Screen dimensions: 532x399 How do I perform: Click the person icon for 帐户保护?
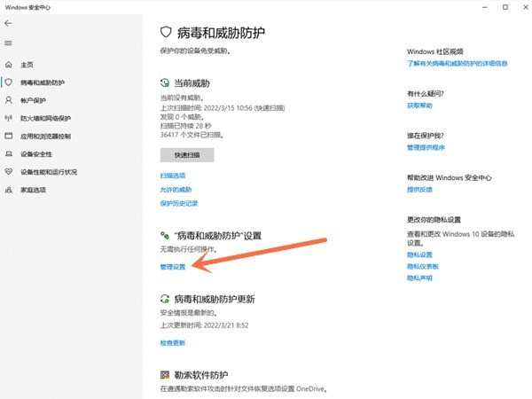pyautogui.click(x=9, y=100)
